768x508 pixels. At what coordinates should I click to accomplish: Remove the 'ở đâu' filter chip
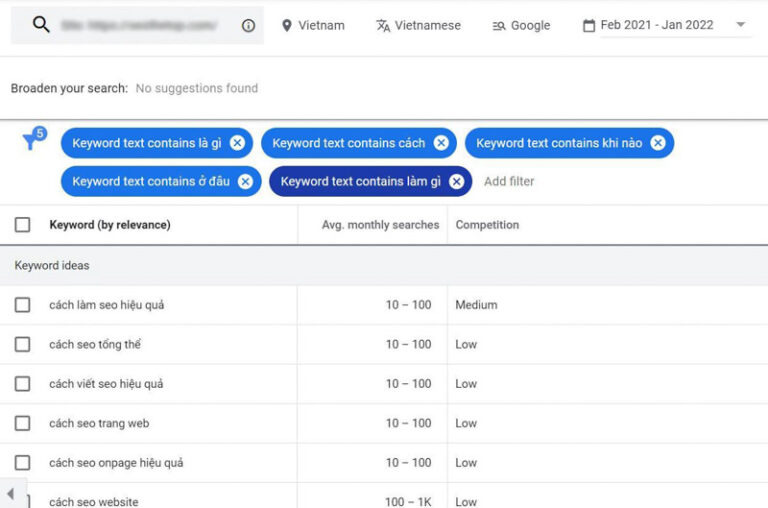pos(245,181)
